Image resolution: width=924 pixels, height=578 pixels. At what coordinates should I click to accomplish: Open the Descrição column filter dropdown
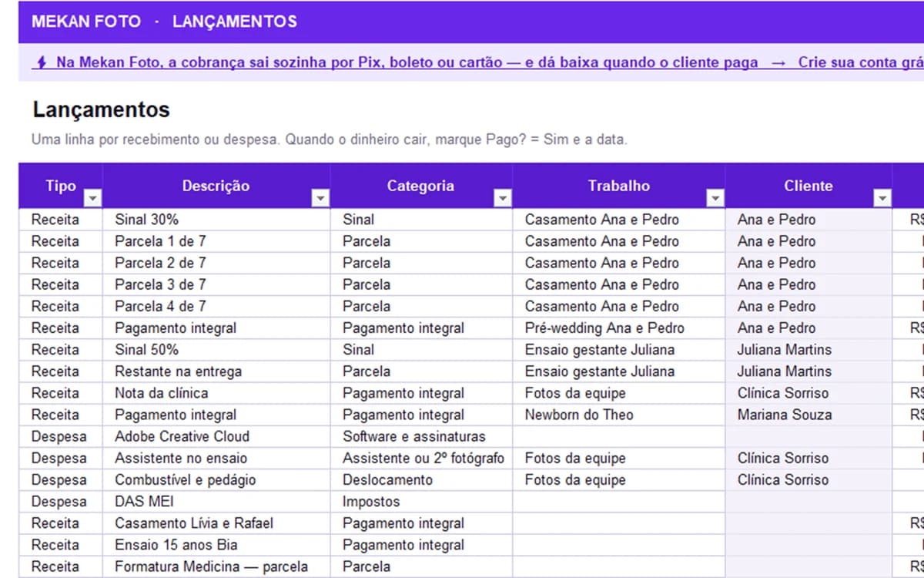pos(320,198)
